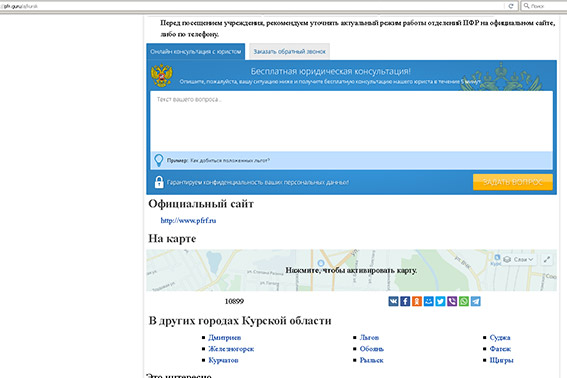The height and width of the screenshot is (378, 567).
Task: Open the Рыльск city link
Action: [x=371, y=360]
